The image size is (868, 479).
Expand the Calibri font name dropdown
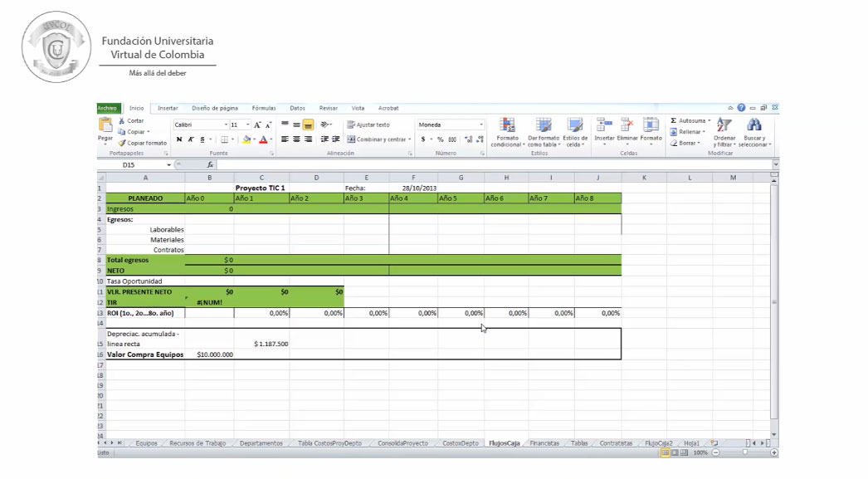point(226,125)
